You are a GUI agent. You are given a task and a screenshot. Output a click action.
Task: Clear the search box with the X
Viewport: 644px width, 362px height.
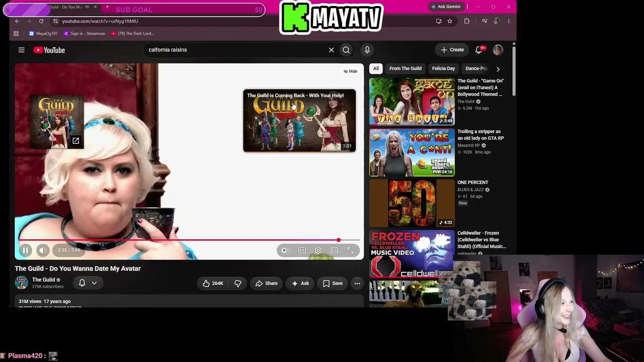(331, 50)
